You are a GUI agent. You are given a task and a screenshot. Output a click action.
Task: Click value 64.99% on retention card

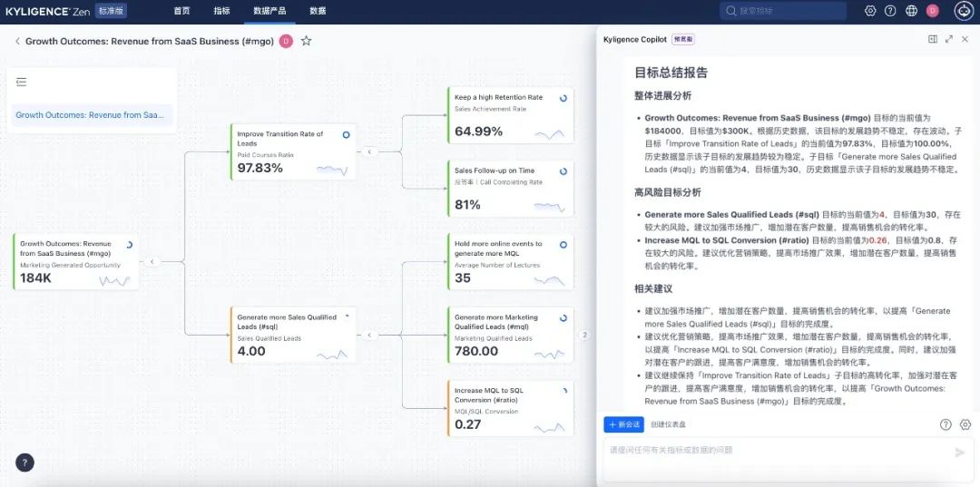(x=479, y=131)
